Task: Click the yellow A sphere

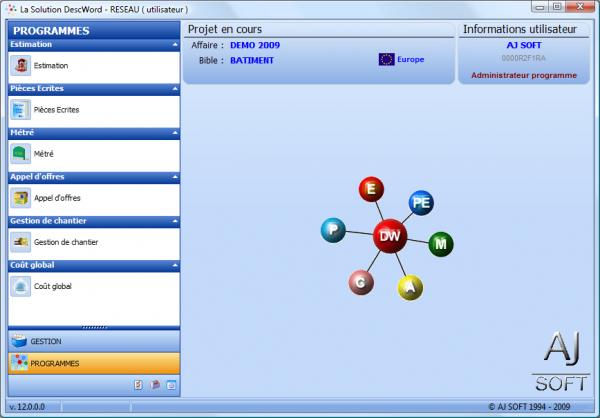Action: pos(410,287)
